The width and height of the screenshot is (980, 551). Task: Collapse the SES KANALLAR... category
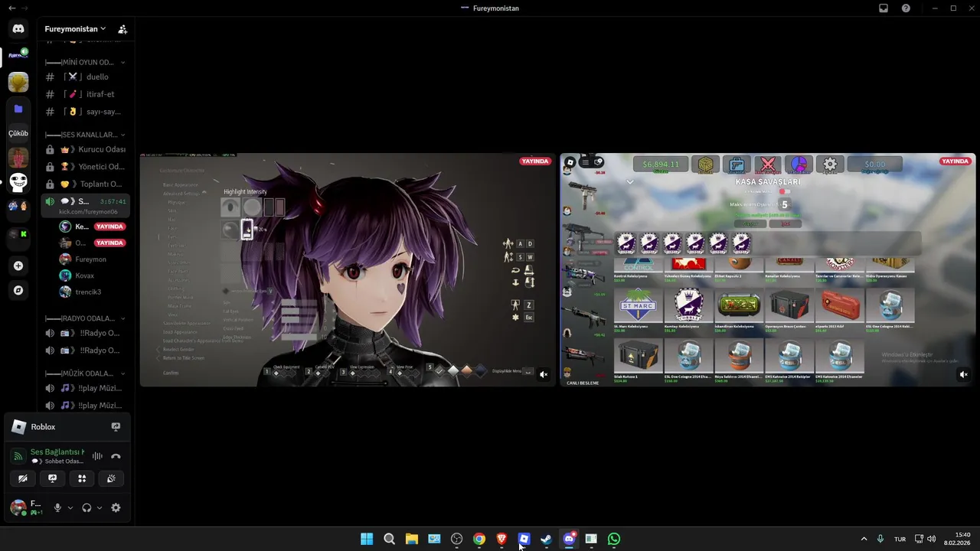(x=86, y=135)
